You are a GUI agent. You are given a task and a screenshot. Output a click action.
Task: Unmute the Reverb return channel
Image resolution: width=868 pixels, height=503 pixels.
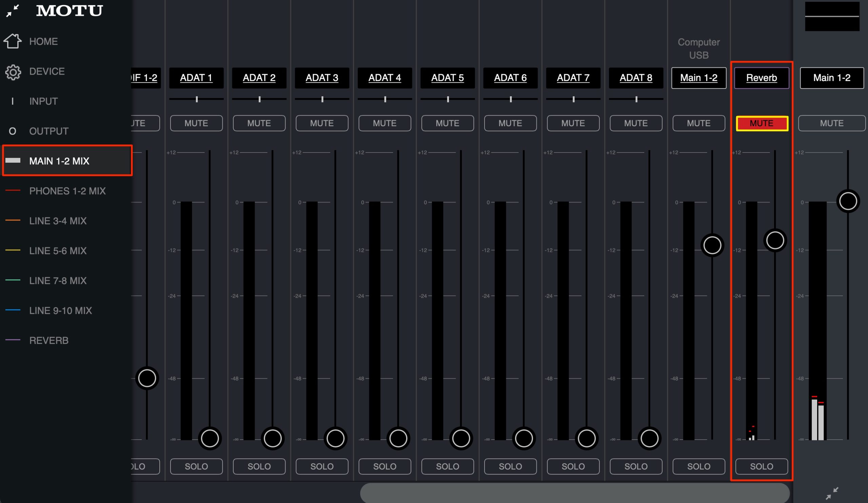pyautogui.click(x=762, y=123)
